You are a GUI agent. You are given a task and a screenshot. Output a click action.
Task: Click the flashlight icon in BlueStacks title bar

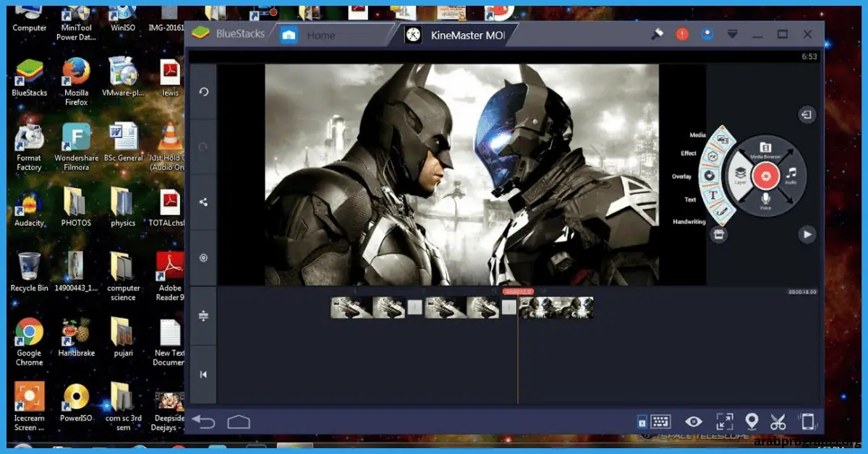tap(658, 34)
